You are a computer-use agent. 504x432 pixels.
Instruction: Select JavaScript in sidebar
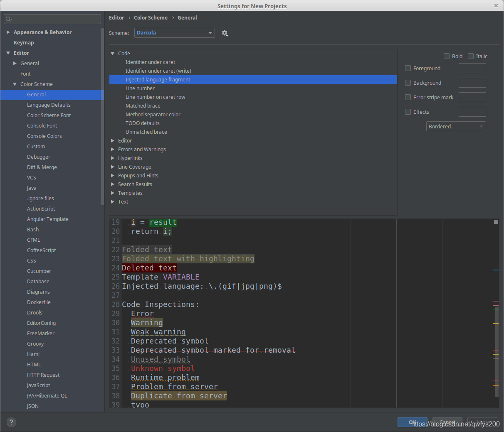[38, 385]
